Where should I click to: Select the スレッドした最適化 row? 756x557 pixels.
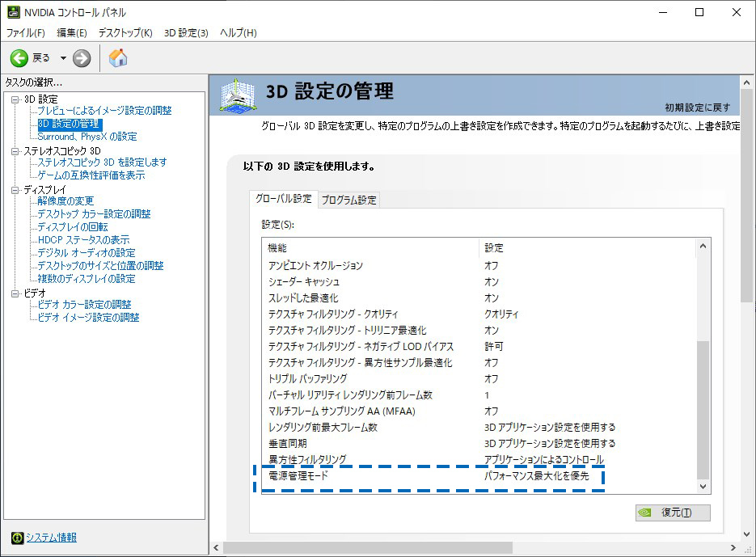point(479,298)
